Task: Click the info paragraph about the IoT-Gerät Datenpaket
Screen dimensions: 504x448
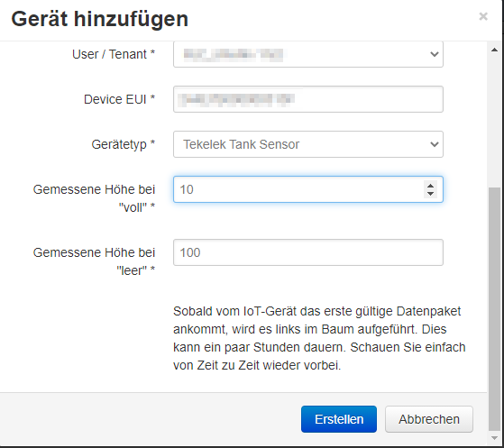Action: [x=319, y=338]
